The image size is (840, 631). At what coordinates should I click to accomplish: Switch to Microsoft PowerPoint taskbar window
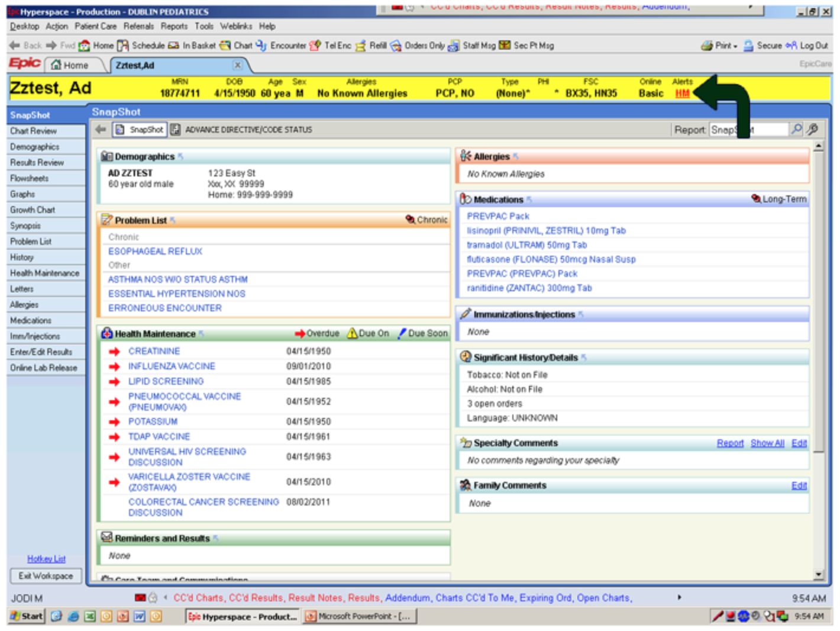pos(360,616)
